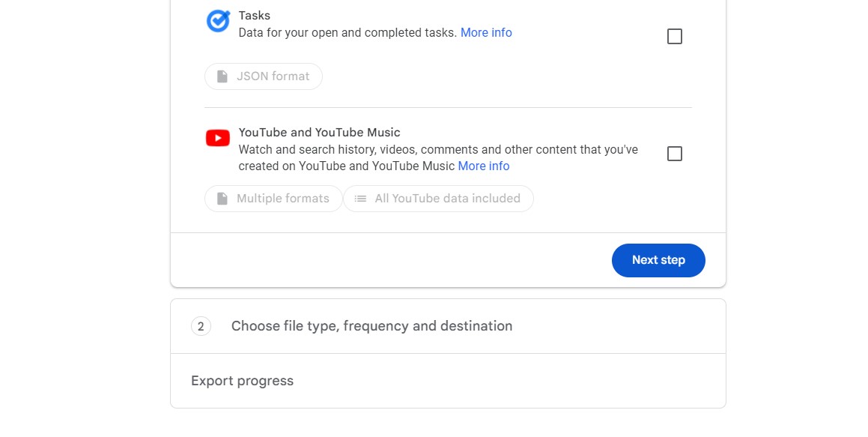Tick the Tasks export checkbox

pos(674,37)
